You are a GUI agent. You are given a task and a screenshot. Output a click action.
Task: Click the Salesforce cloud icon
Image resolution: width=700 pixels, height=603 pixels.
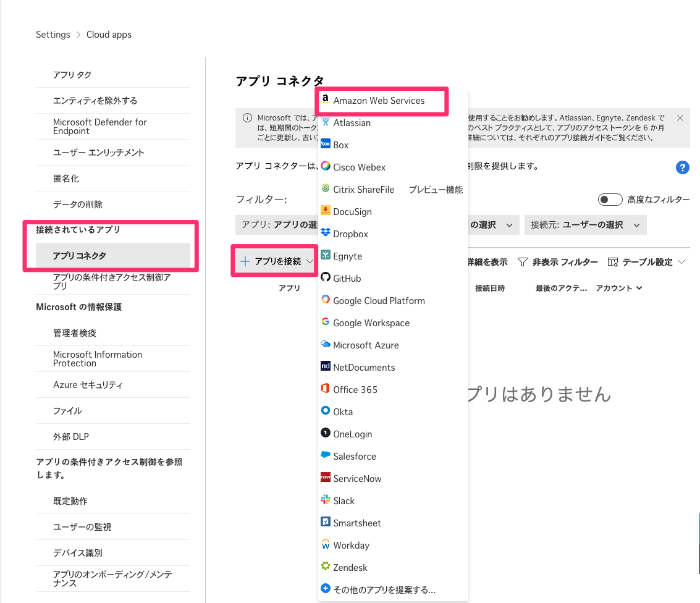pos(326,455)
